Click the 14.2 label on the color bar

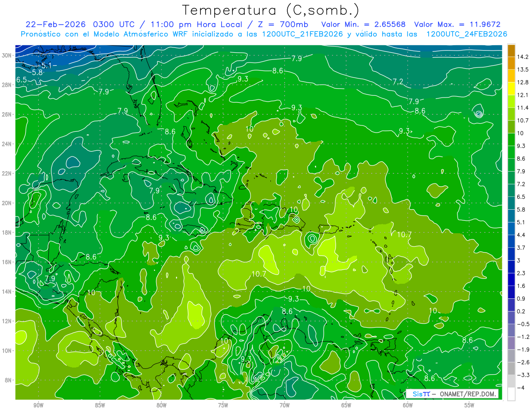point(523,57)
